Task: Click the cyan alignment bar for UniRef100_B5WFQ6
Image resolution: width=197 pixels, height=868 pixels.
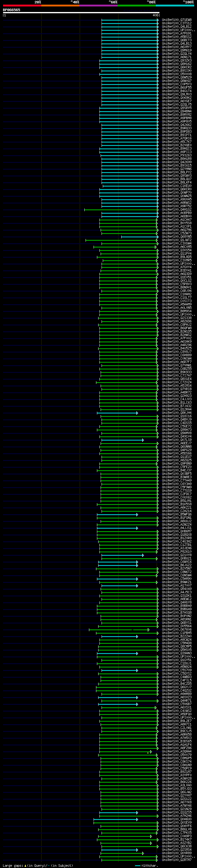Action: [x=118, y=515]
